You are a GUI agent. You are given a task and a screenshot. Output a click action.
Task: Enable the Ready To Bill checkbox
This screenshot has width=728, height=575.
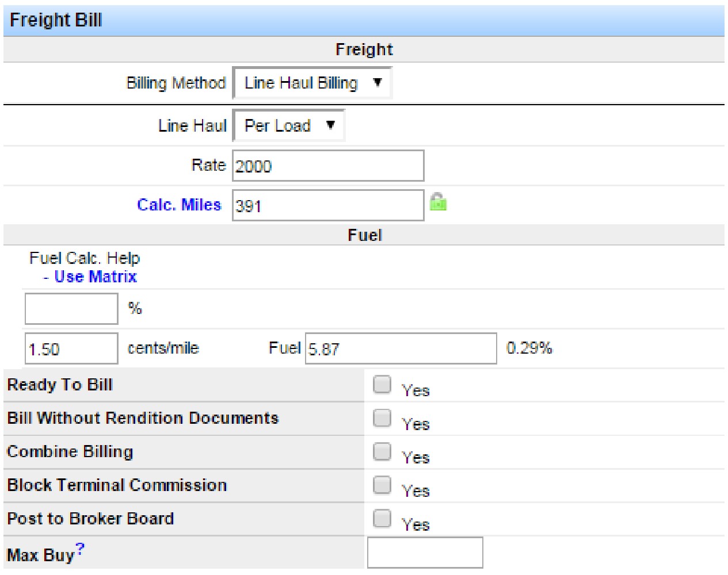(x=382, y=385)
